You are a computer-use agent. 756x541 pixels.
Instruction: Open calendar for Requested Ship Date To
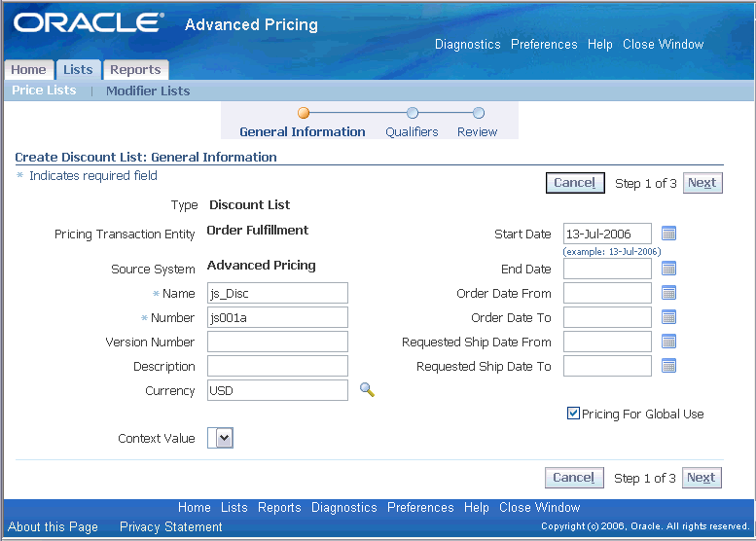pos(668,366)
